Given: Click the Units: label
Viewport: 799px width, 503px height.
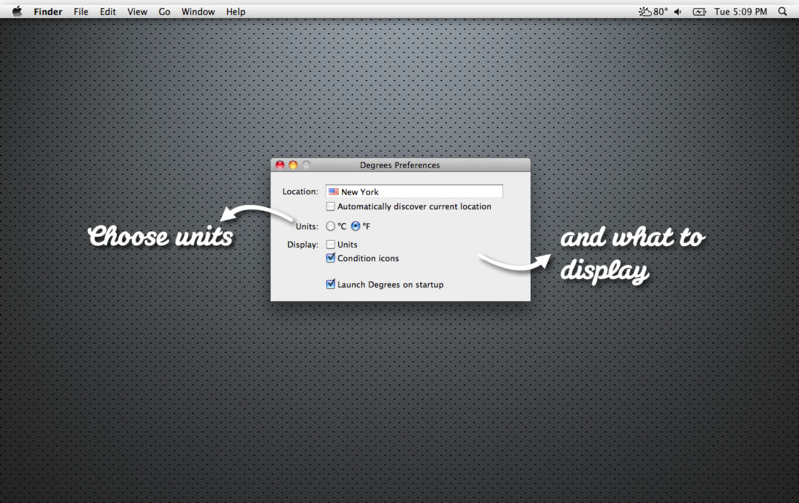Looking at the screenshot, I should coord(307,226).
